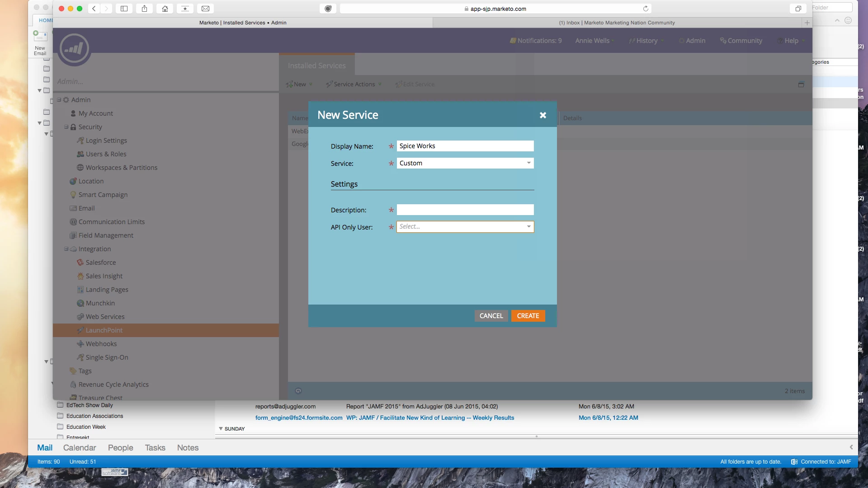This screenshot has height=488, width=868.
Task: Collapse the Security tree node
Action: [66, 127]
